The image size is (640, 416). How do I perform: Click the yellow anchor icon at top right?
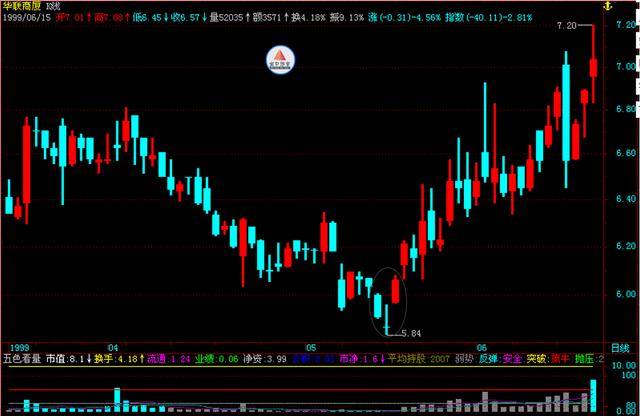608,6
